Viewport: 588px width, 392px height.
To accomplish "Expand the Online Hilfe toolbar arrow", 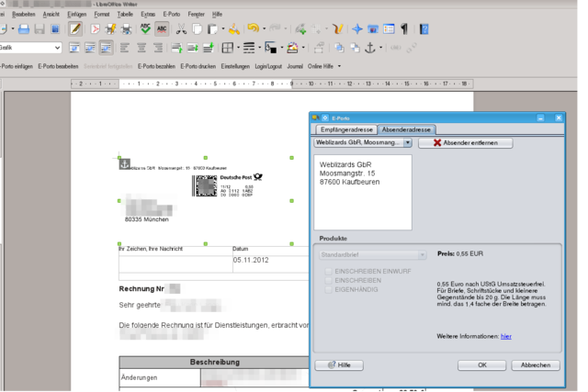I will click(x=339, y=66).
